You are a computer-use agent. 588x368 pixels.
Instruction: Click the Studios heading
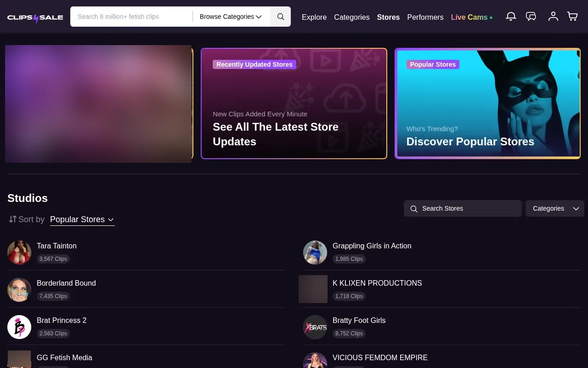click(x=28, y=198)
